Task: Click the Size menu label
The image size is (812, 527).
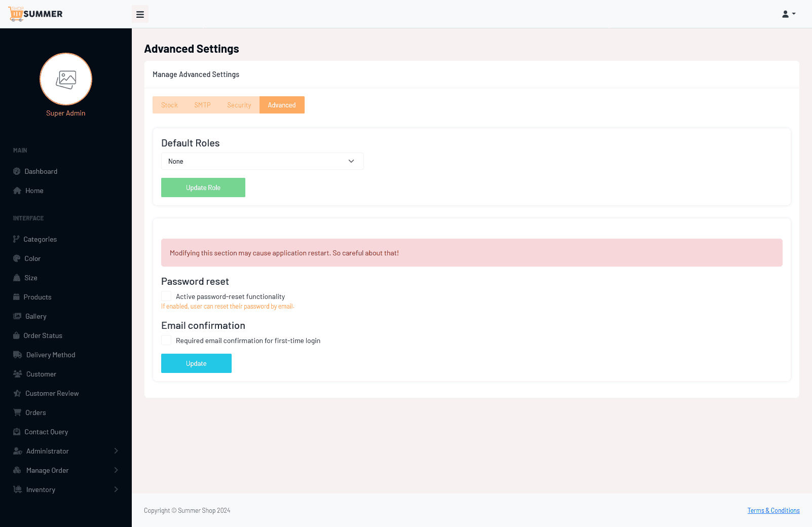Action: click(31, 278)
